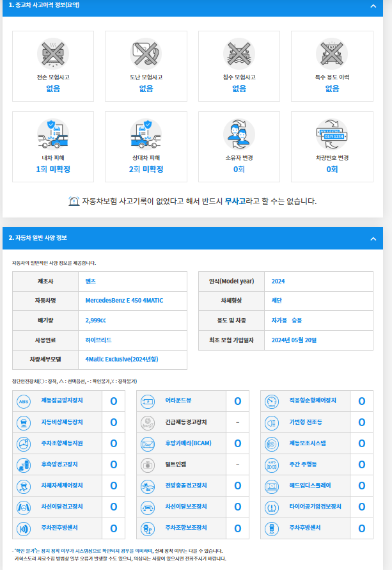Click the 주차조향제동지원 steering icon
392x570 pixels.
[24, 444]
